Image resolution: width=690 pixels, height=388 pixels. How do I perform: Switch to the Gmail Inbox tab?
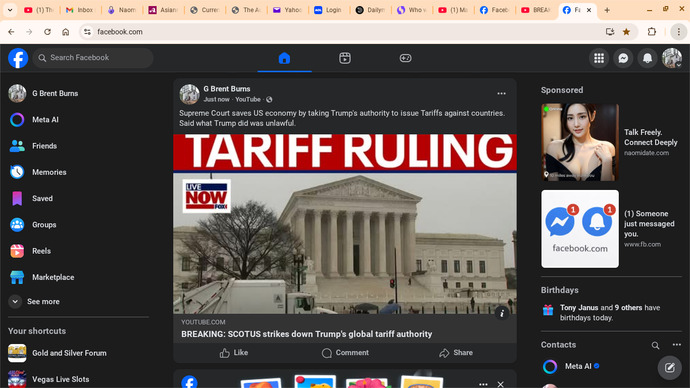click(80, 10)
